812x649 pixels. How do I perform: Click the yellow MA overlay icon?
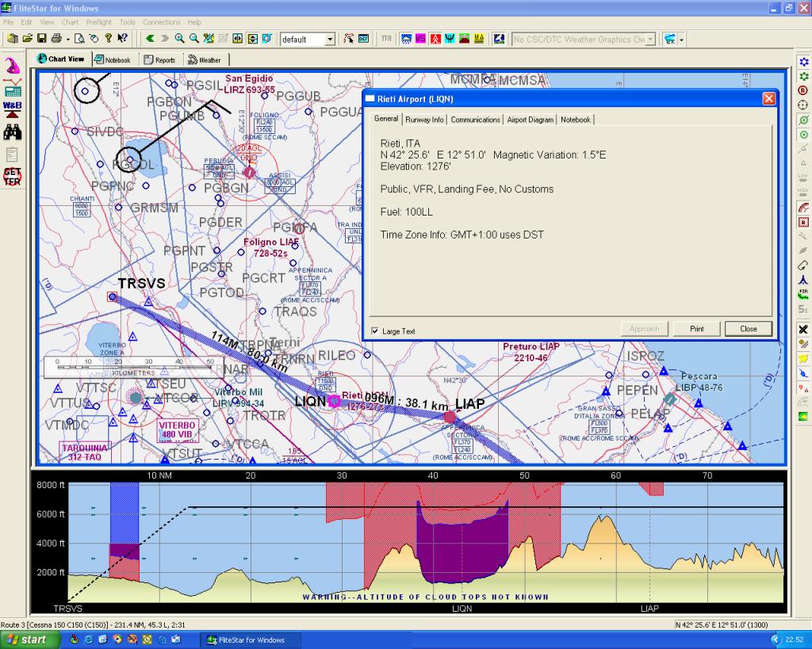(x=479, y=39)
